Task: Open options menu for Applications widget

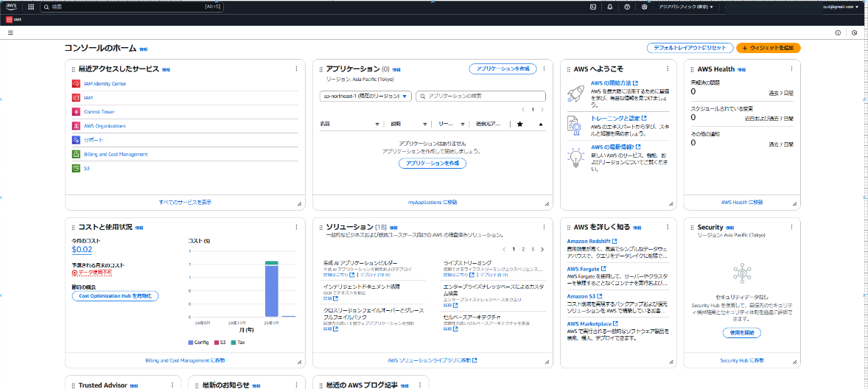Action: tap(544, 69)
